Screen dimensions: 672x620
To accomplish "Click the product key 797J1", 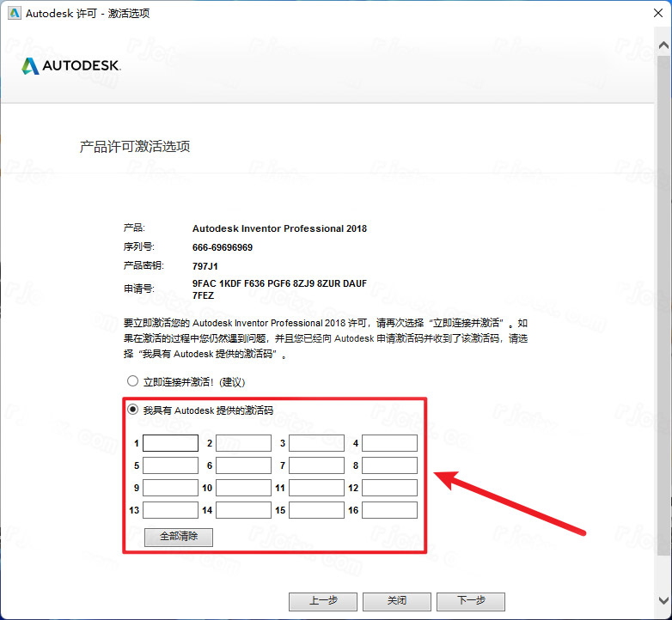I will (205, 266).
